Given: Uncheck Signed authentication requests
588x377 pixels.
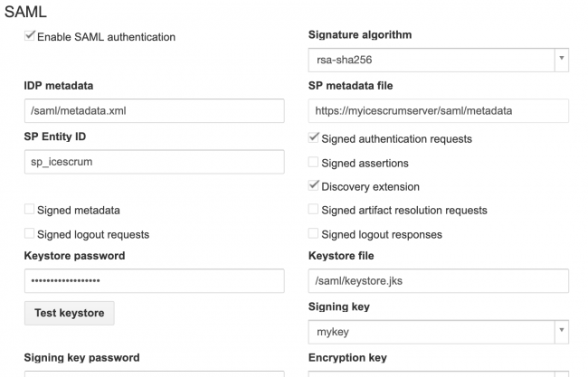Looking at the screenshot, I should [314, 139].
